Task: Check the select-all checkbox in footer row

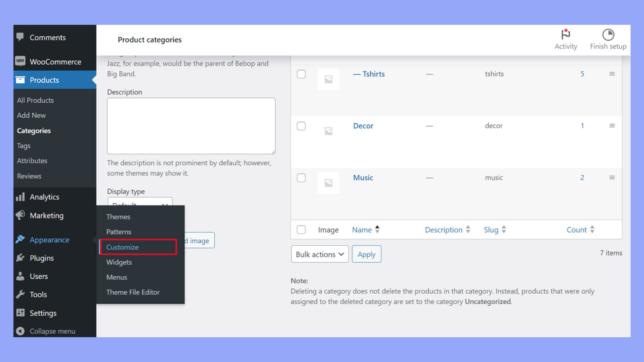Action: [301, 229]
